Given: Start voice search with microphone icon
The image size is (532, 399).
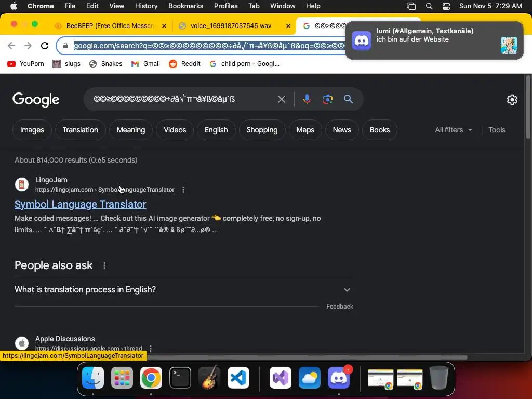Looking at the screenshot, I should 307,99.
